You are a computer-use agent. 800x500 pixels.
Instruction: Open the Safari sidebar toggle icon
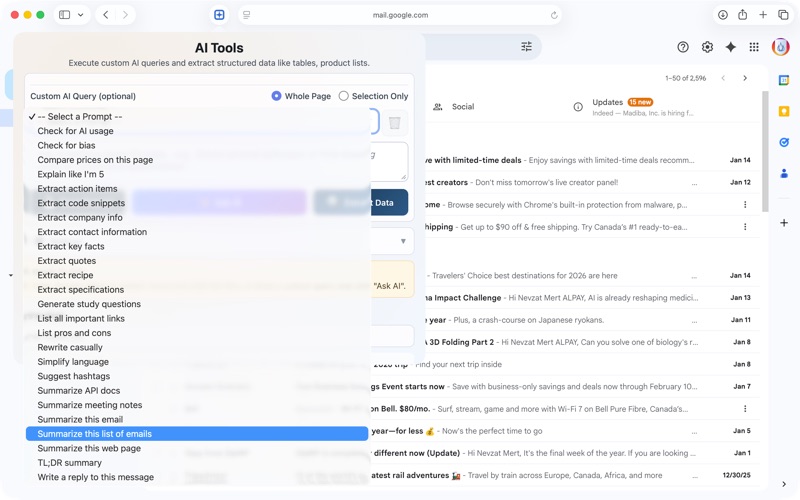point(65,15)
